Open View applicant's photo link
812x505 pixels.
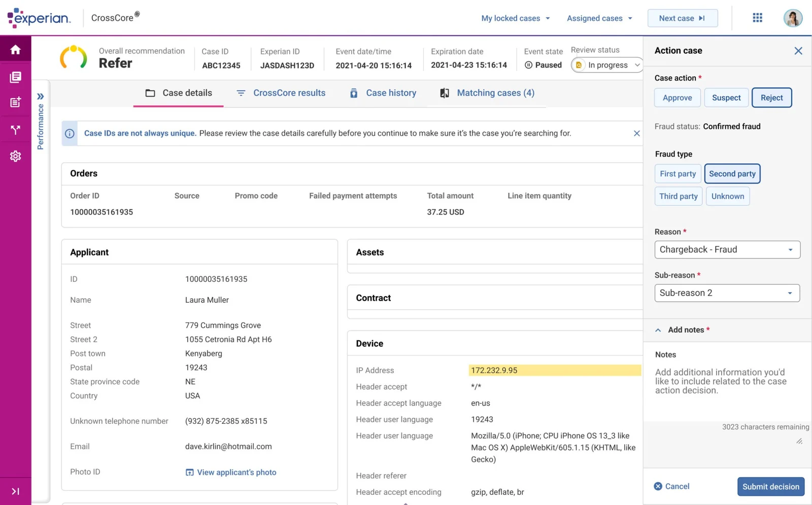(231, 472)
